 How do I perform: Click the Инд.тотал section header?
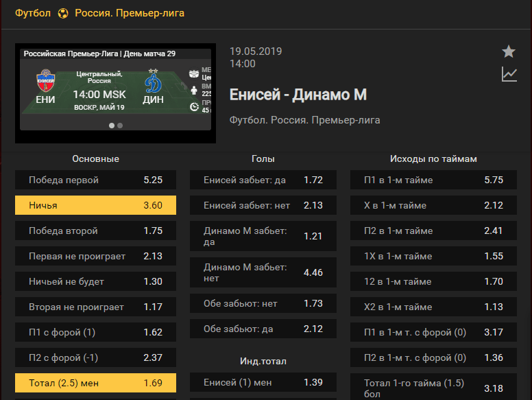[263, 362]
